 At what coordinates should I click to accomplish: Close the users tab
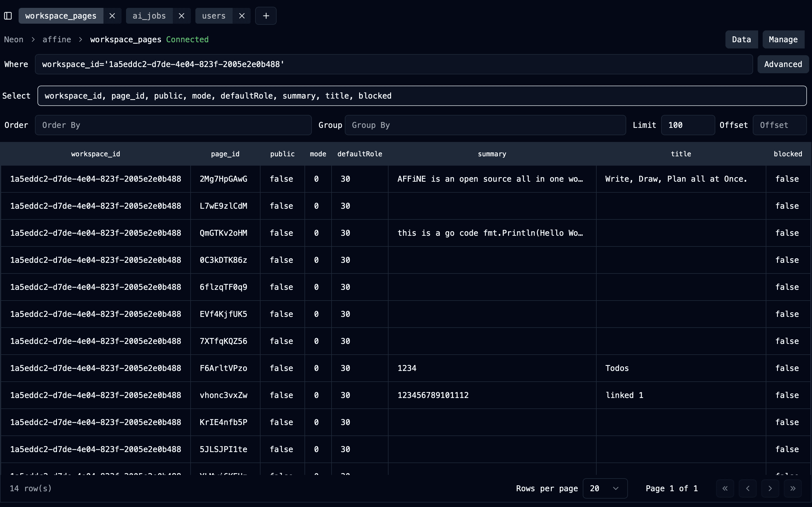point(242,16)
